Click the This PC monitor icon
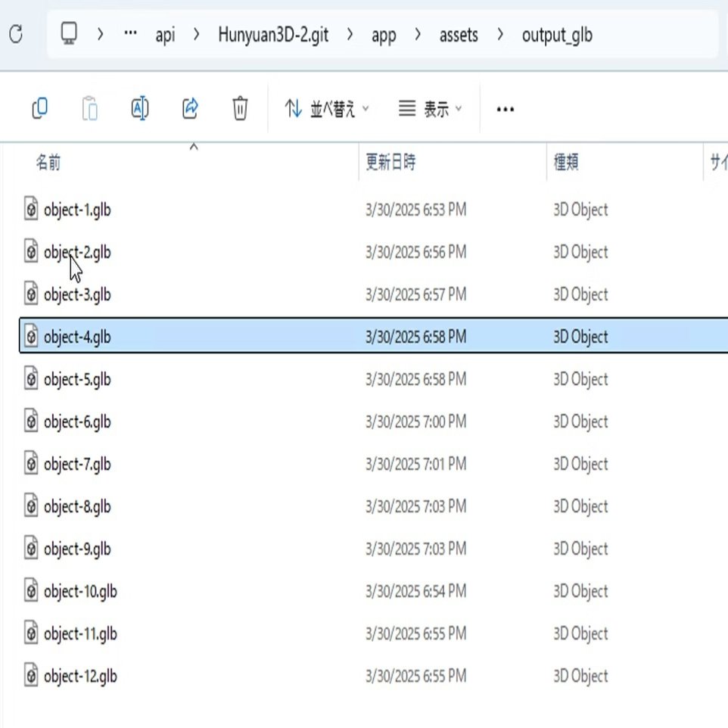This screenshot has height=728, width=728. (x=69, y=33)
